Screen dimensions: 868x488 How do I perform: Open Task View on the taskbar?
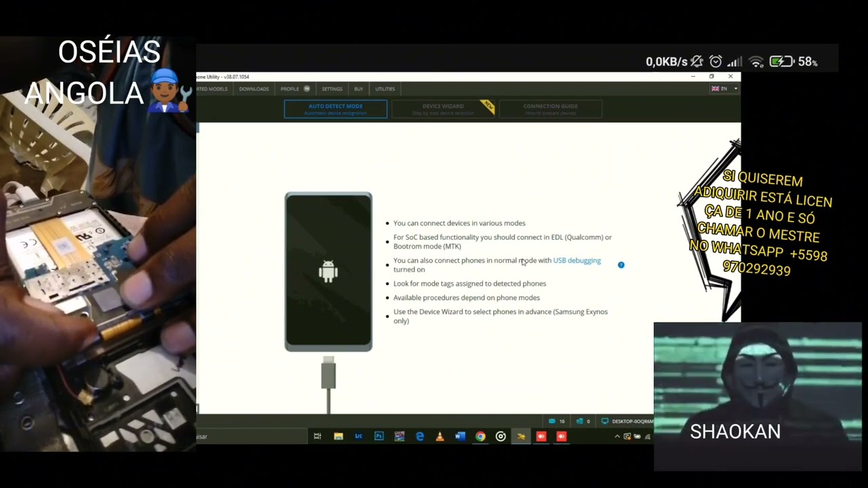[x=317, y=436]
